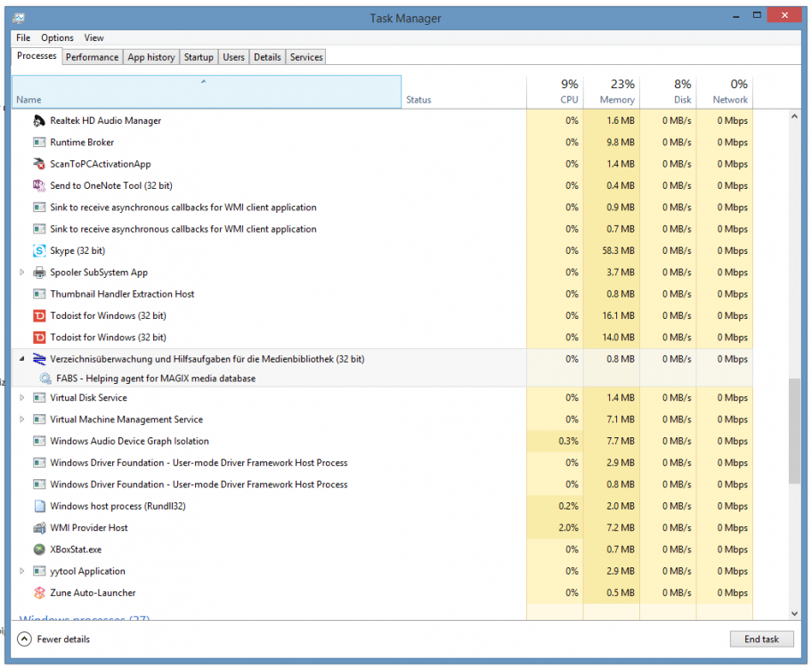The height and width of the screenshot is (668, 812).
Task: Click the End task button
Action: click(761, 639)
